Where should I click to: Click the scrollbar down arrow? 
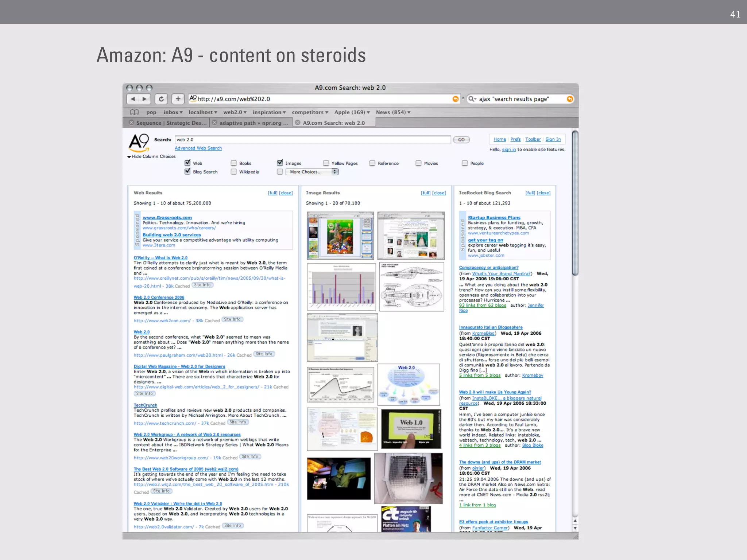(x=575, y=528)
